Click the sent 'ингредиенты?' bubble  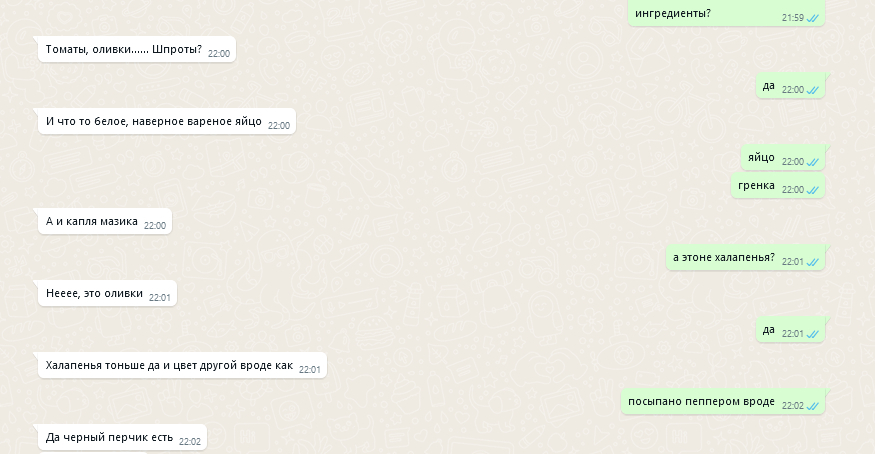pos(726,13)
